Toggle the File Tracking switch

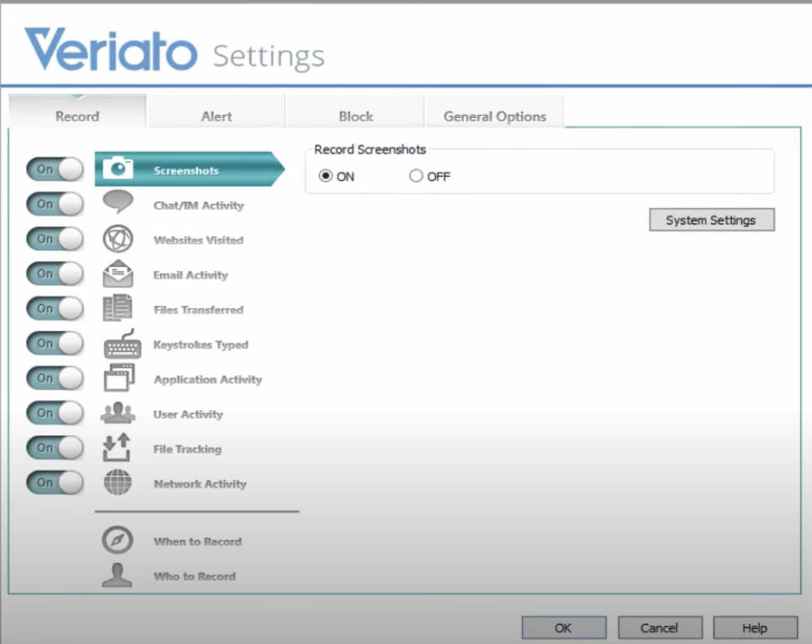click(x=55, y=447)
